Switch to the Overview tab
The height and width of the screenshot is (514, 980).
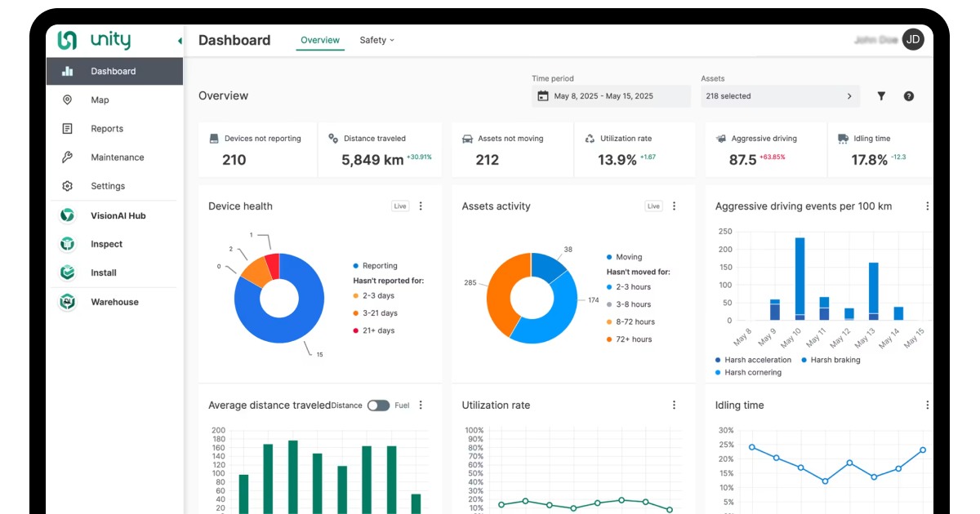[320, 40]
